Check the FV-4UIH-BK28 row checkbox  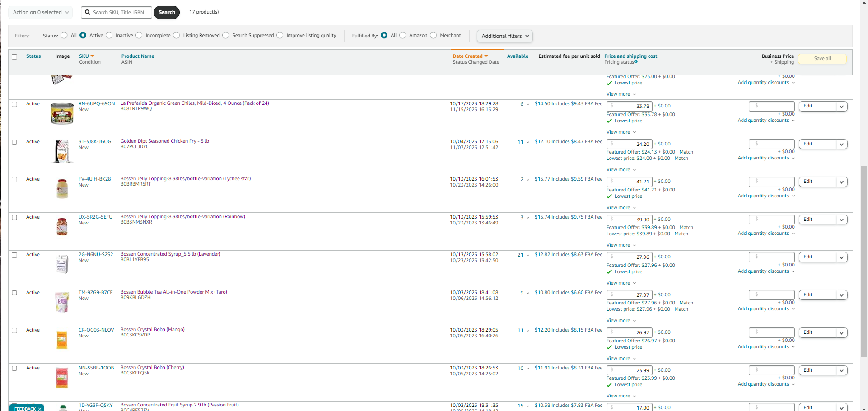[14, 180]
